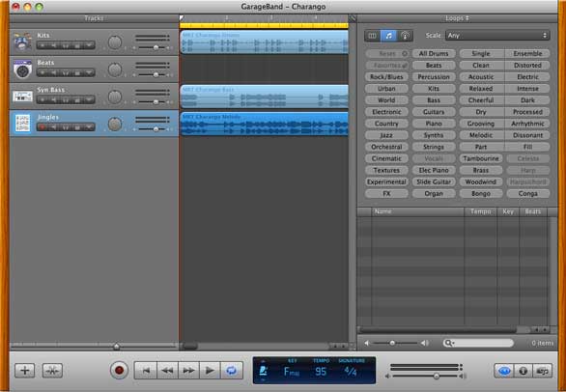Click the Kits track pan knob
The image size is (566, 392).
[115, 42]
